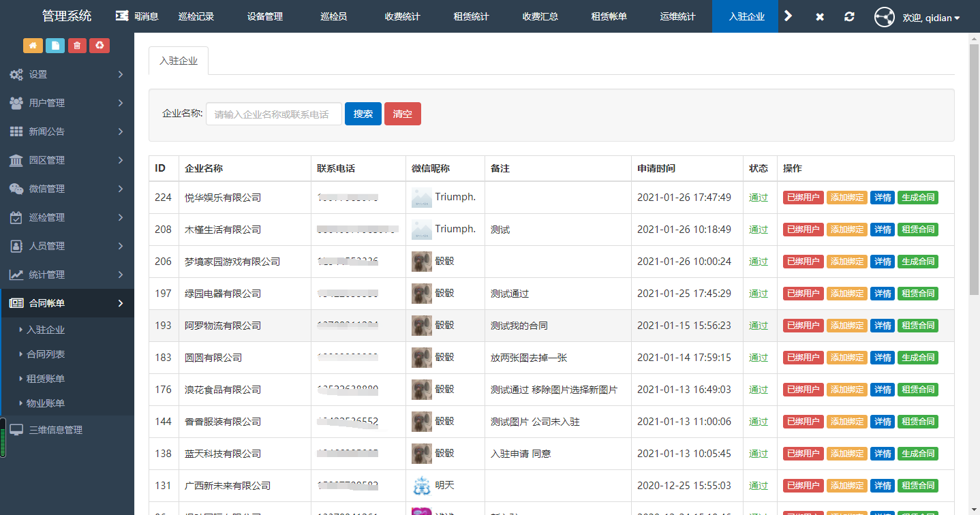The image size is (980, 515).
Task: Click the circular user avatar logo
Action: (x=885, y=17)
